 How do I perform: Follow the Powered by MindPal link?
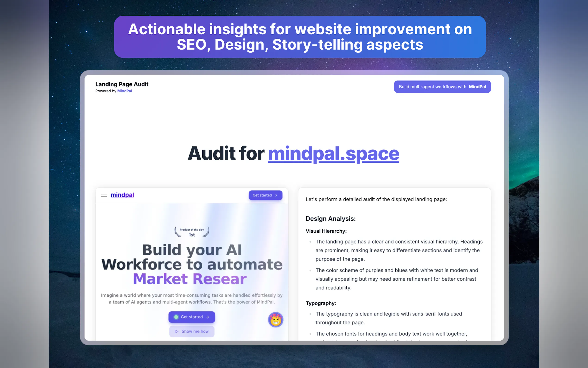tap(125, 91)
